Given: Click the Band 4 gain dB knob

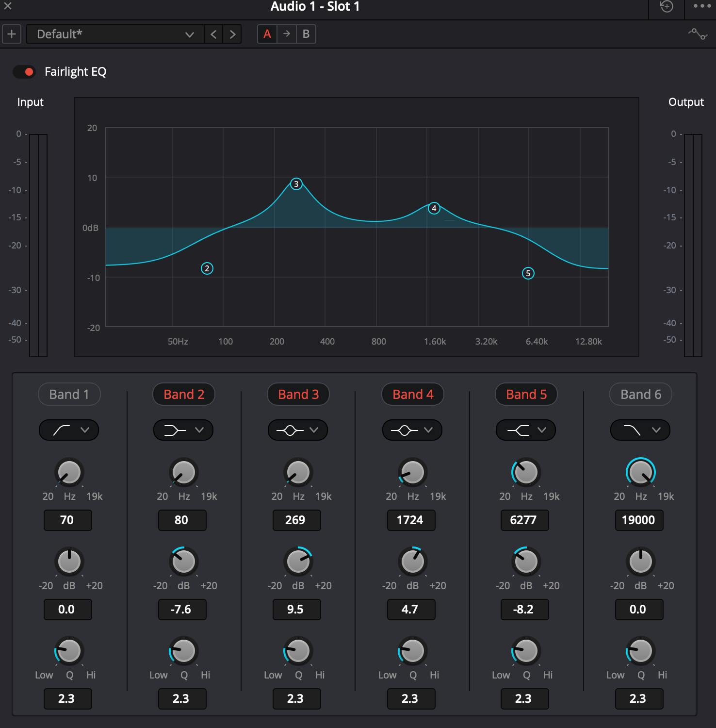Looking at the screenshot, I should [412, 562].
